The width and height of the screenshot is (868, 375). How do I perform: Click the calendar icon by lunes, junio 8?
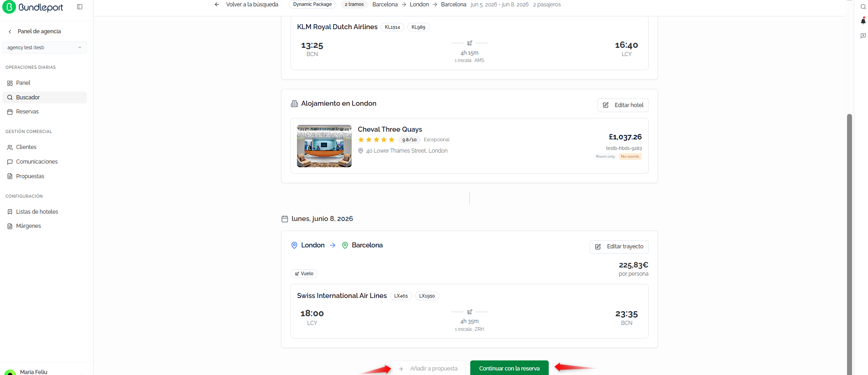pyautogui.click(x=285, y=219)
